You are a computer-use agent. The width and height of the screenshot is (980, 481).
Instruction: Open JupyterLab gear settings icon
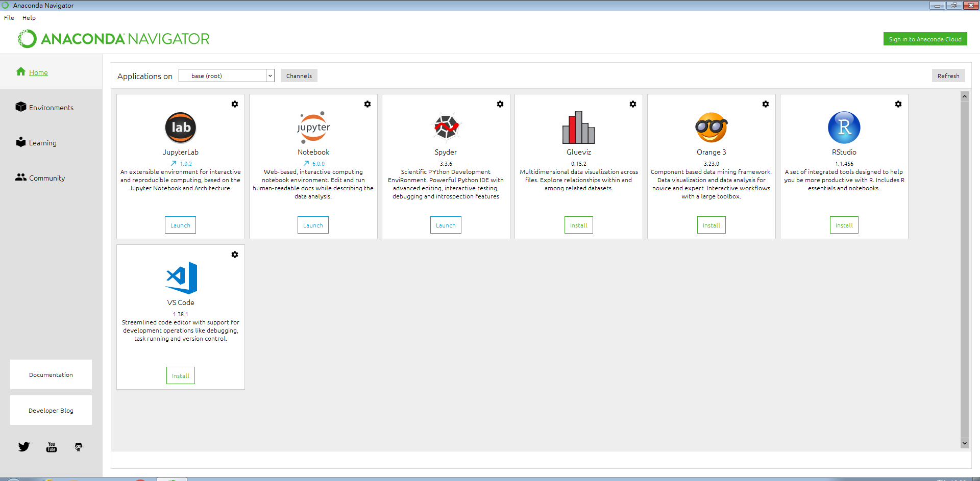pyautogui.click(x=235, y=104)
